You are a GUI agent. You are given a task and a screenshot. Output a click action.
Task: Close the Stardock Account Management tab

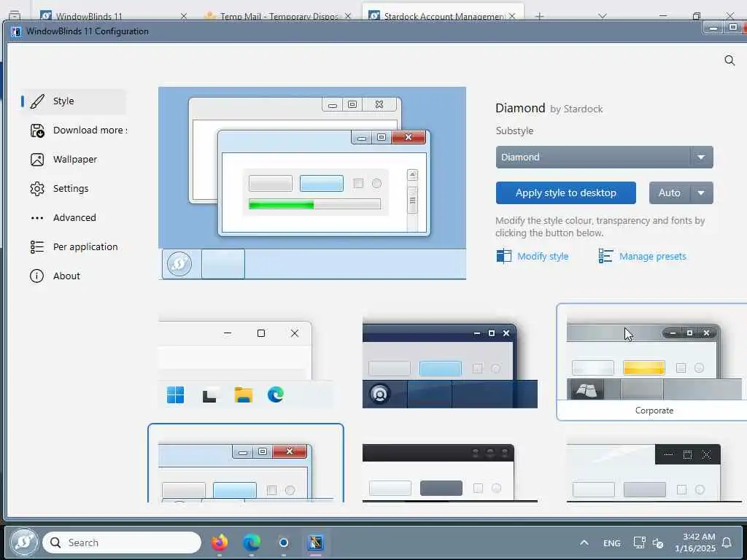point(512,16)
